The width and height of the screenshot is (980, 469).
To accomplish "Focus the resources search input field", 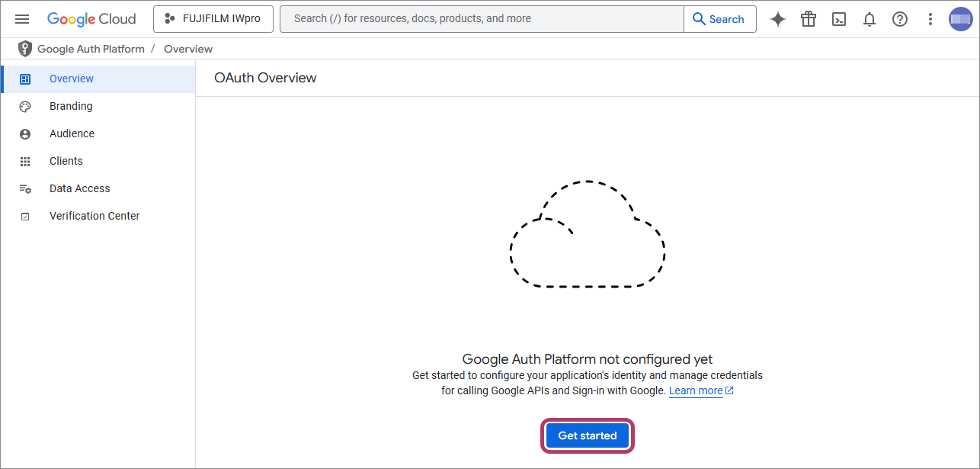I will (x=480, y=19).
